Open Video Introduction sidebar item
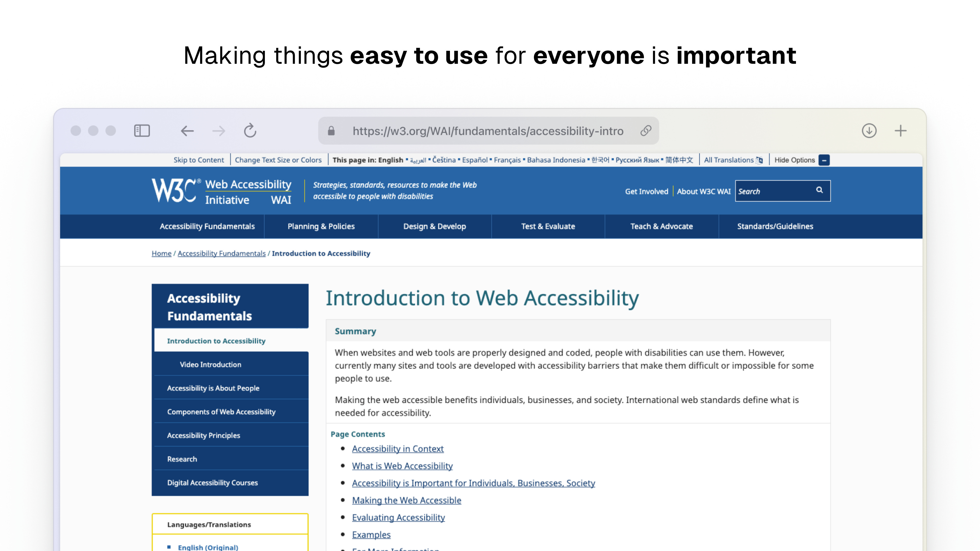 231,364
